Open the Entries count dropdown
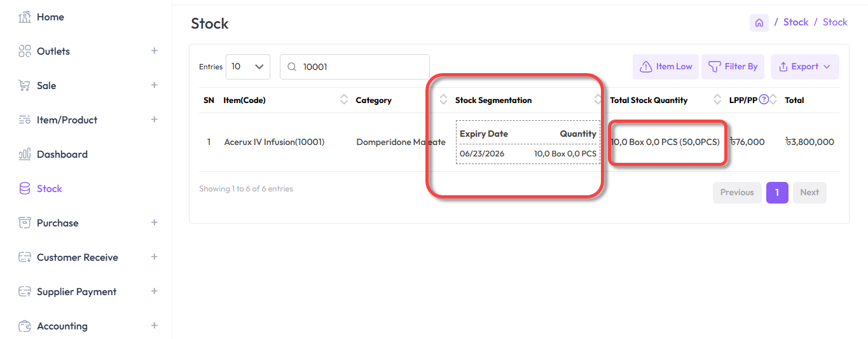 (247, 67)
